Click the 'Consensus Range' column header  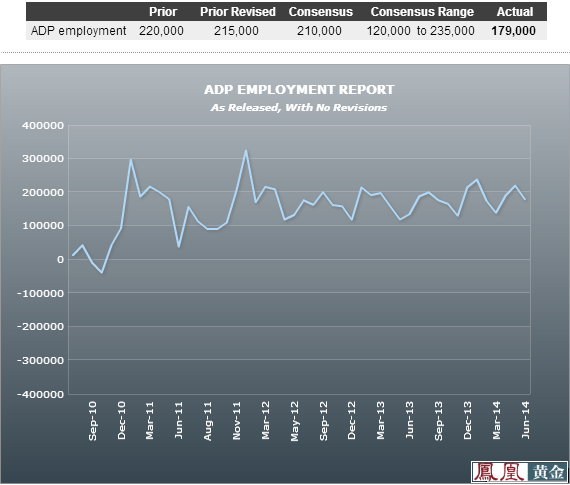pyautogui.click(x=422, y=12)
